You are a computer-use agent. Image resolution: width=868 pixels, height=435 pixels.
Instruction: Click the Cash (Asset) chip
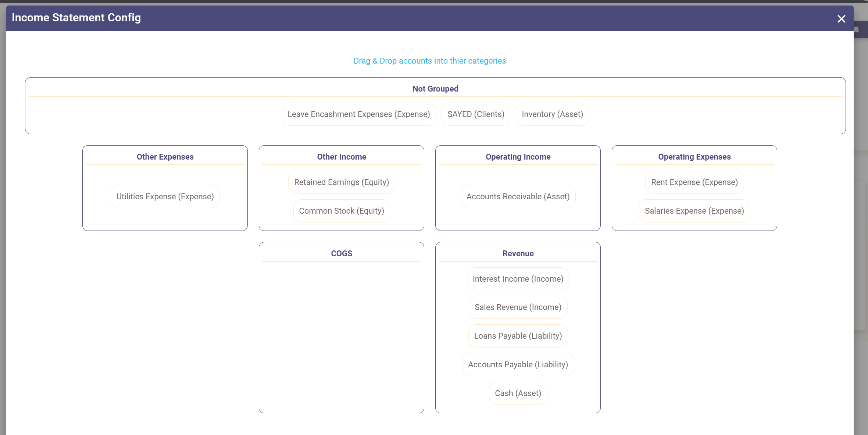pyautogui.click(x=518, y=393)
